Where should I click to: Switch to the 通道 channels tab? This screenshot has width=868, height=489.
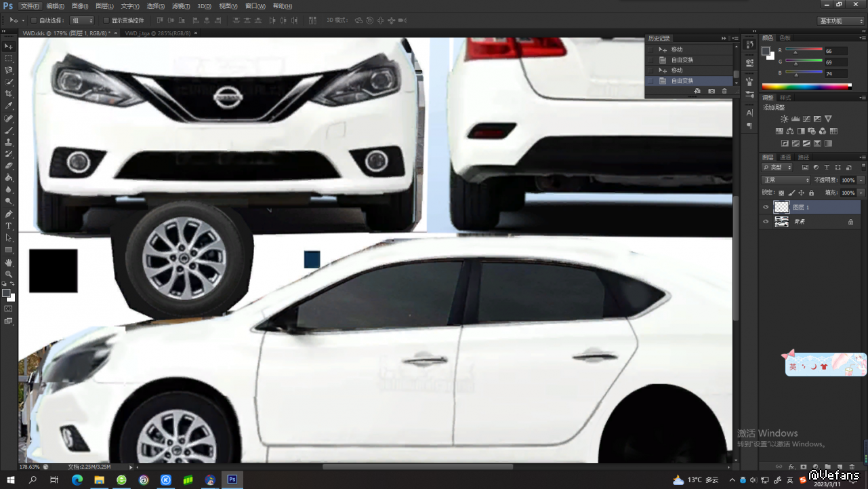tap(785, 157)
